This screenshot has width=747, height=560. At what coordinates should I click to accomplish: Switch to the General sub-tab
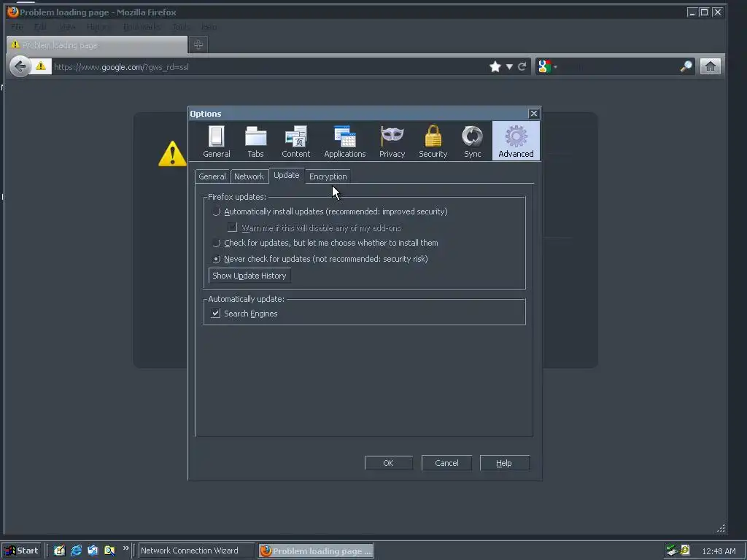[x=212, y=176]
